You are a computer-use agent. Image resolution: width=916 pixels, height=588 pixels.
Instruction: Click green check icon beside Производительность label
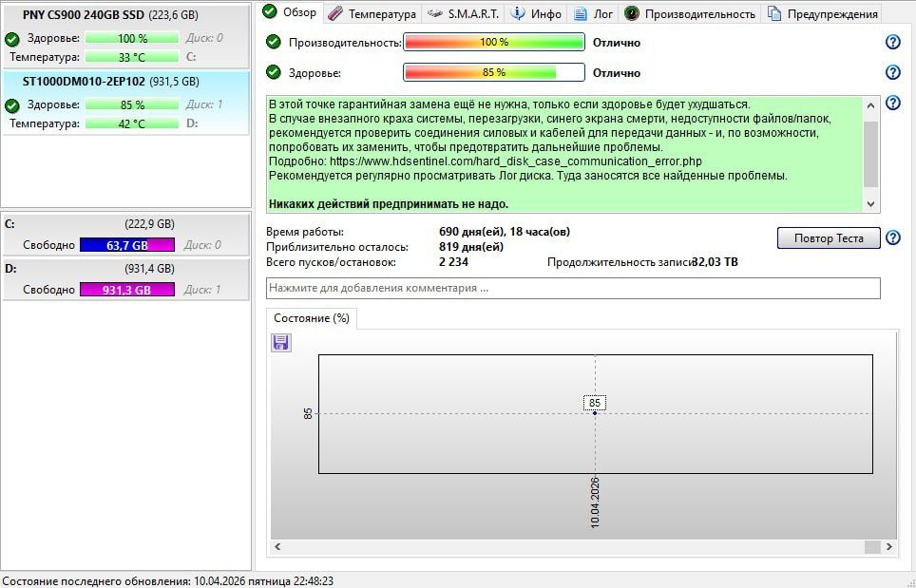[x=274, y=42]
